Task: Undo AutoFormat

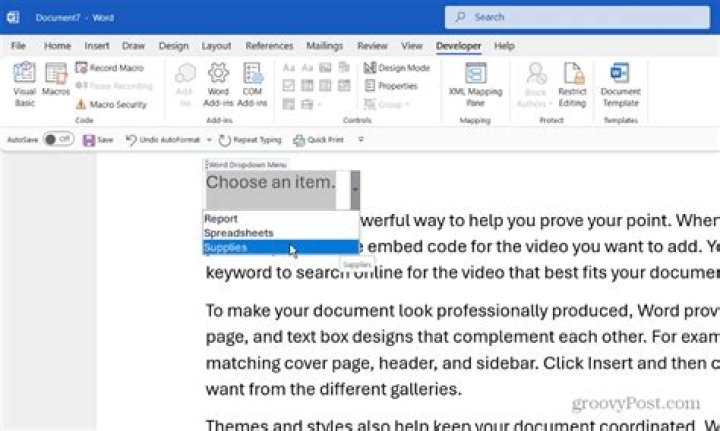Action: [163, 140]
